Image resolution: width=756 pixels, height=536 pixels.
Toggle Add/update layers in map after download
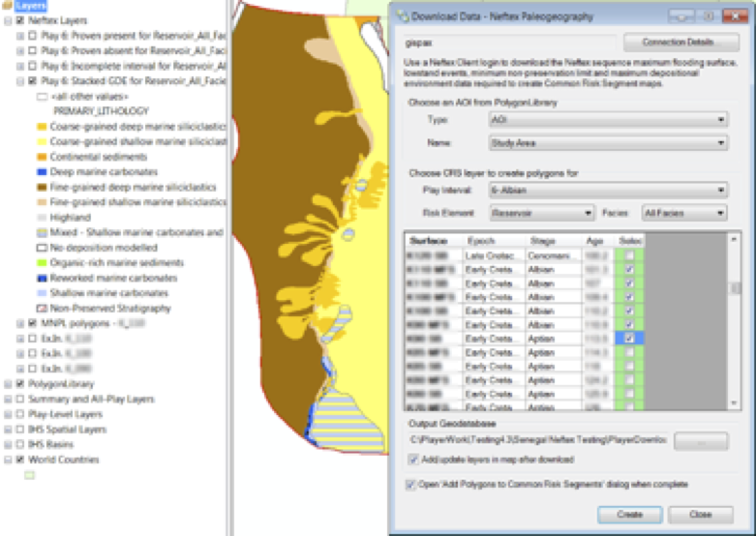413,460
